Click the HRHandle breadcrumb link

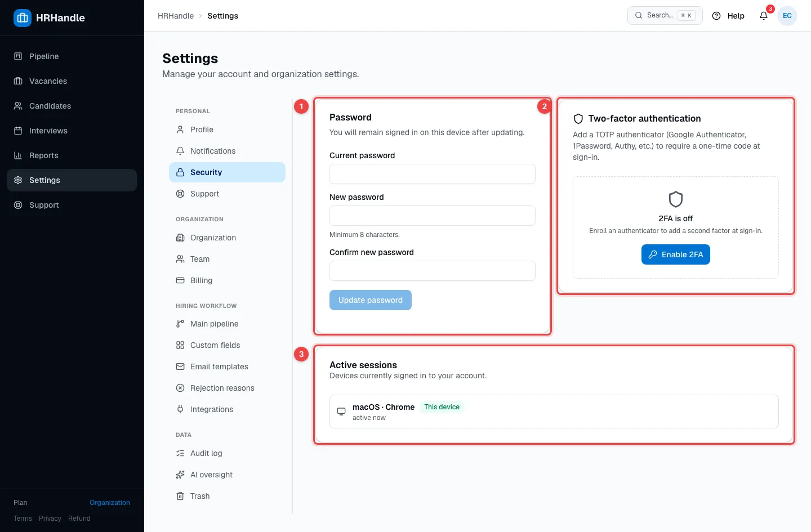(176, 16)
